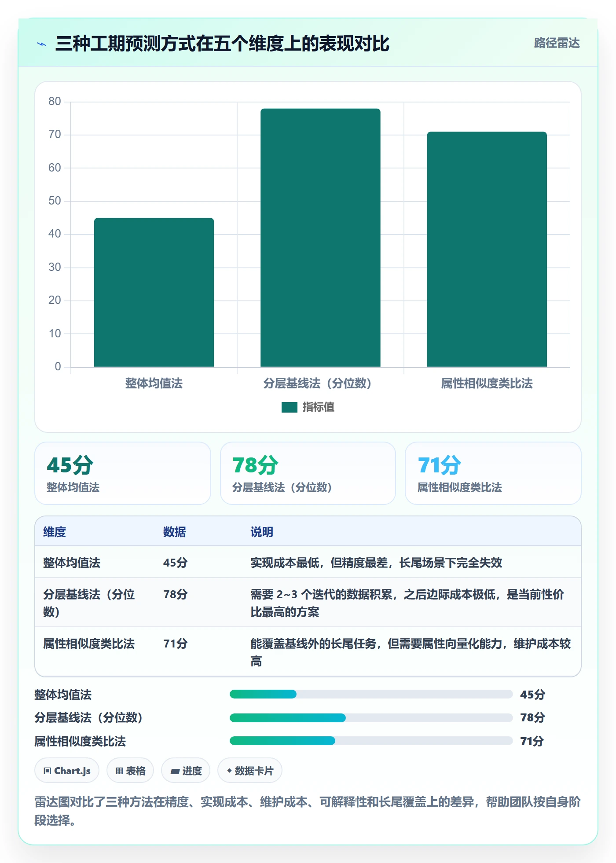This screenshot has width=616, height=863.
Task: Click the 50 y-axis tick label
Action: click(x=55, y=201)
